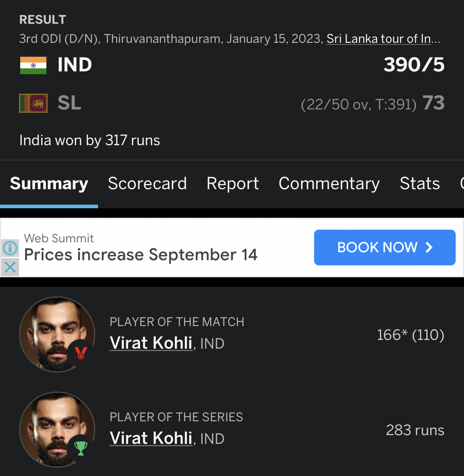
Task: Click the green trophy badge icon
Action: pos(81,448)
